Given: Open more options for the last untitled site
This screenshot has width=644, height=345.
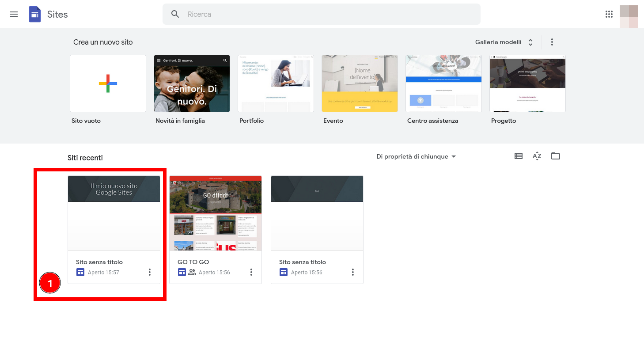Looking at the screenshot, I should (x=353, y=272).
